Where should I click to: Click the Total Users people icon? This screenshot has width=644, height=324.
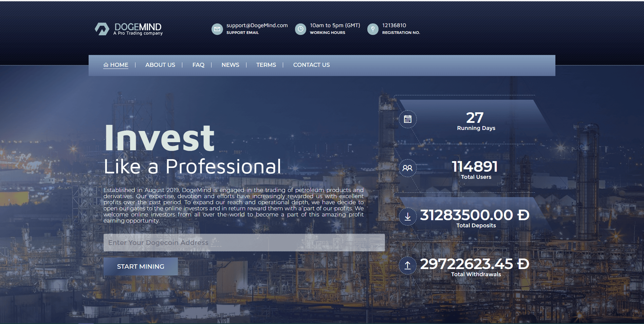[x=407, y=168]
